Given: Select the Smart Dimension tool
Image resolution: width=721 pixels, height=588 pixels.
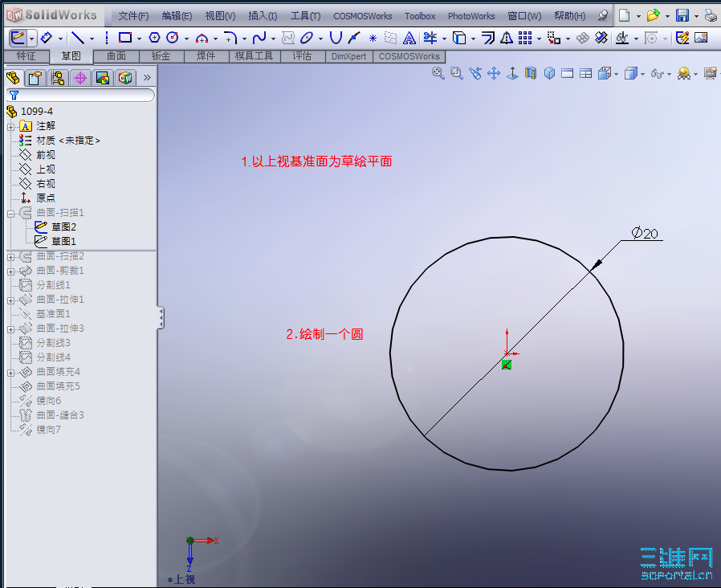Looking at the screenshot, I should point(47,38).
